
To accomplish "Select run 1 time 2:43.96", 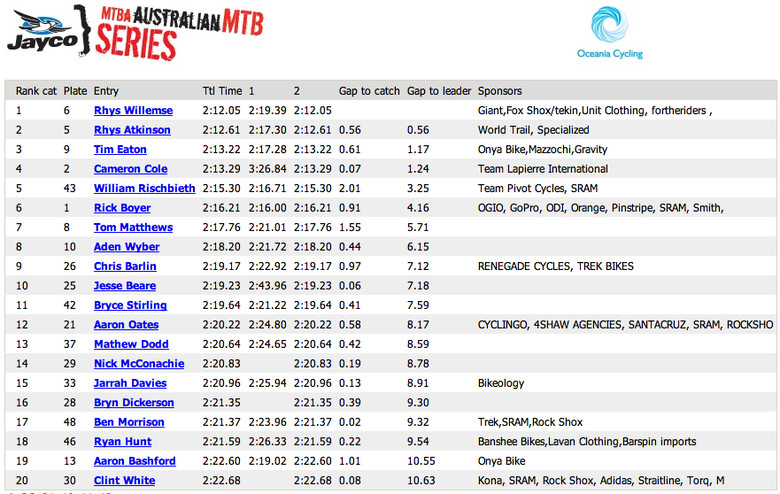I will point(268,286).
